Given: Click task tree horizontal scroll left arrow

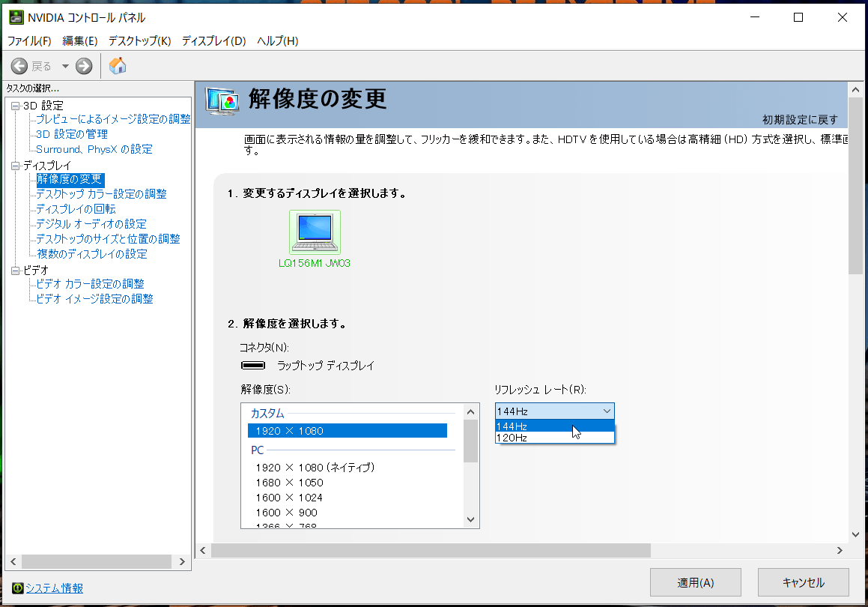Looking at the screenshot, I should (x=13, y=561).
